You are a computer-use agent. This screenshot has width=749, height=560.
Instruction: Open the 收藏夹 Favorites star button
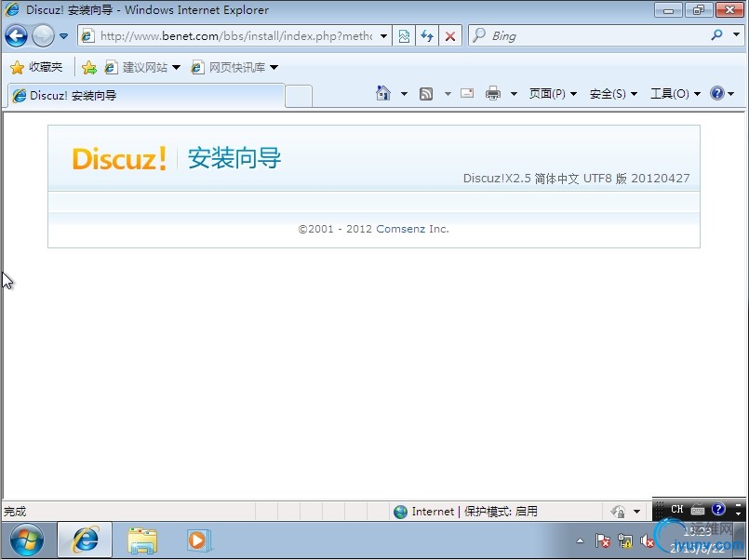36,67
